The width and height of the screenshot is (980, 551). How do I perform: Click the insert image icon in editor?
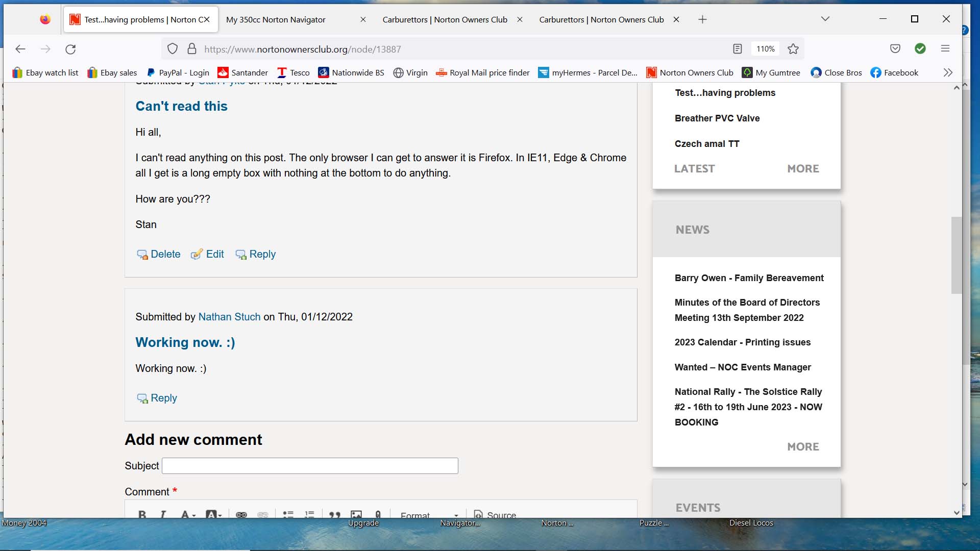[x=356, y=514]
